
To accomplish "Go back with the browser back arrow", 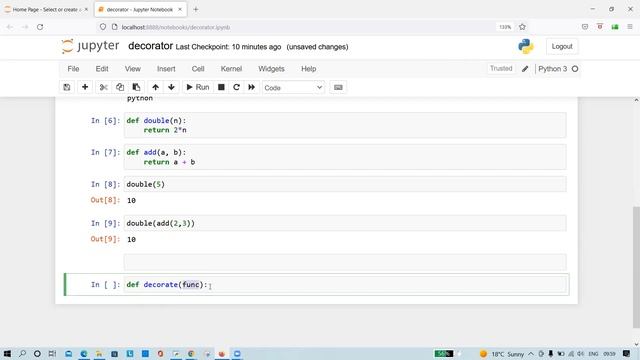I will tap(10, 27).
